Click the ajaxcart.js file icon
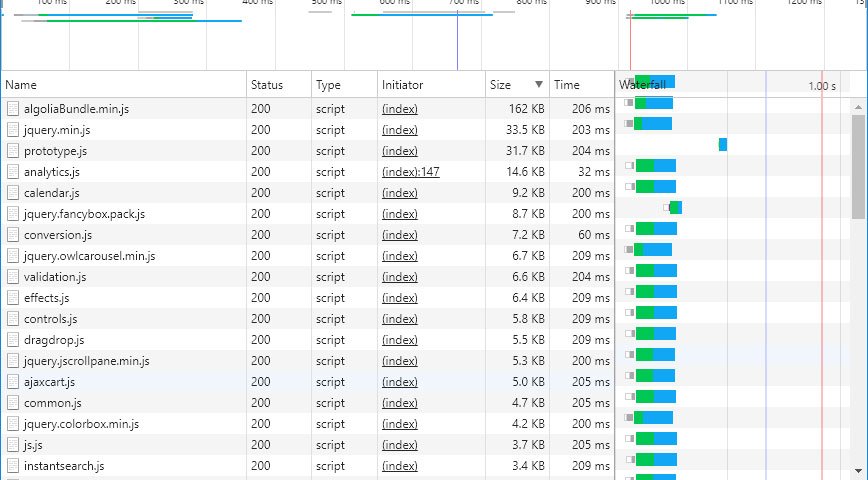The height and width of the screenshot is (480, 868). 13,382
